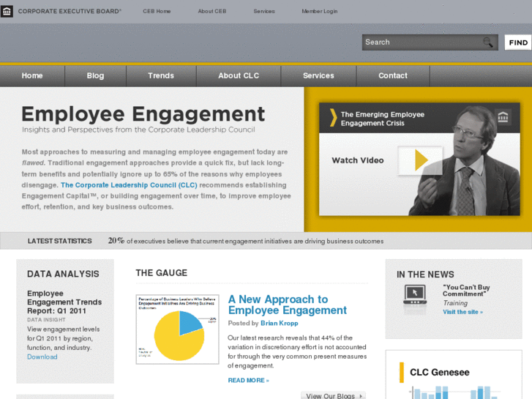
Task: Click the laptop cursor icon in news panel
Action: (x=415, y=294)
